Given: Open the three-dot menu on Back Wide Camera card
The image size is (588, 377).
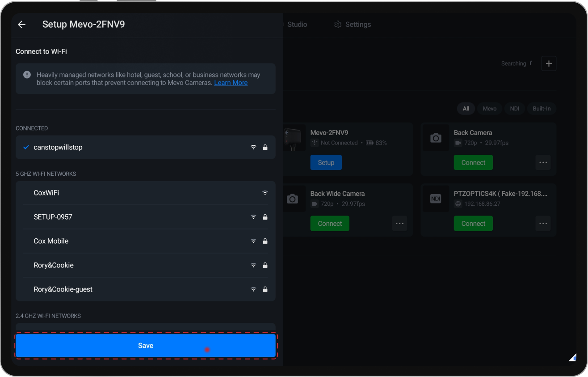Looking at the screenshot, I should pos(399,223).
